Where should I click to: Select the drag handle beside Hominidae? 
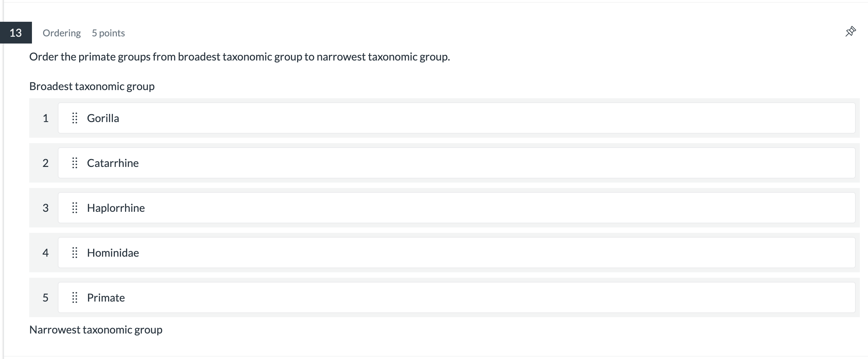[x=75, y=253]
